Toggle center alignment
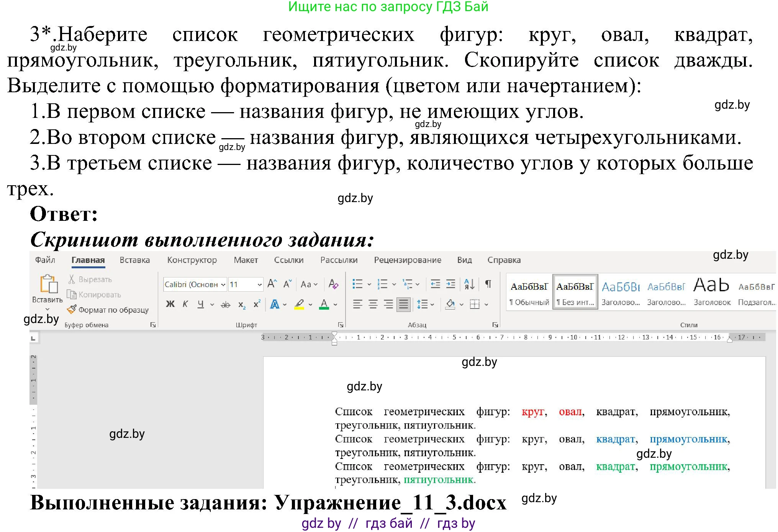Image resolution: width=778 pixels, height=532 pixels. point(372,304)
